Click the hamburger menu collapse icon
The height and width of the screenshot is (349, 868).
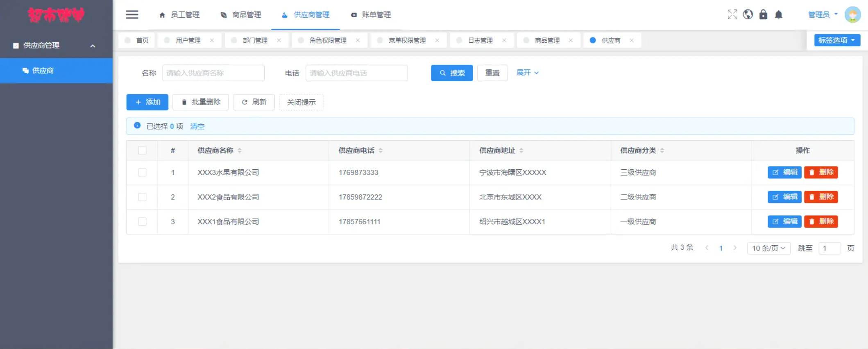(132, 15)
